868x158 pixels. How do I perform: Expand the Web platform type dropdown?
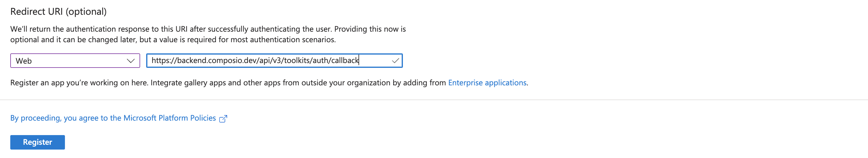pyautogui.click(x=75, y=61)
